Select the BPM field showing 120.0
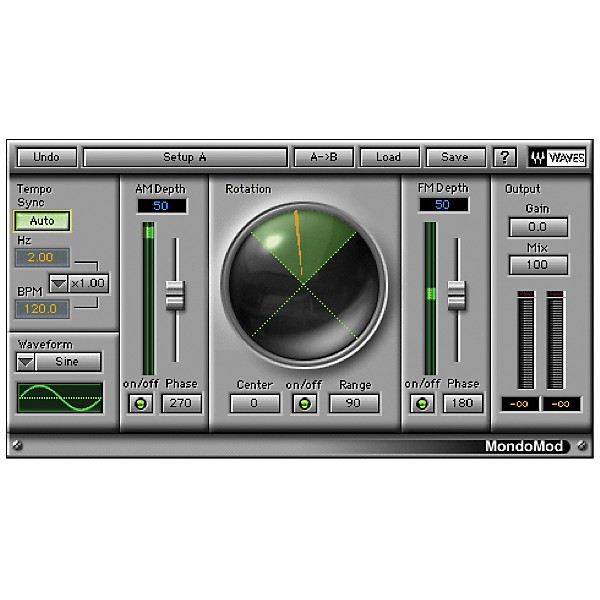This screenshot has height=600, width=600. pos(42,309)
